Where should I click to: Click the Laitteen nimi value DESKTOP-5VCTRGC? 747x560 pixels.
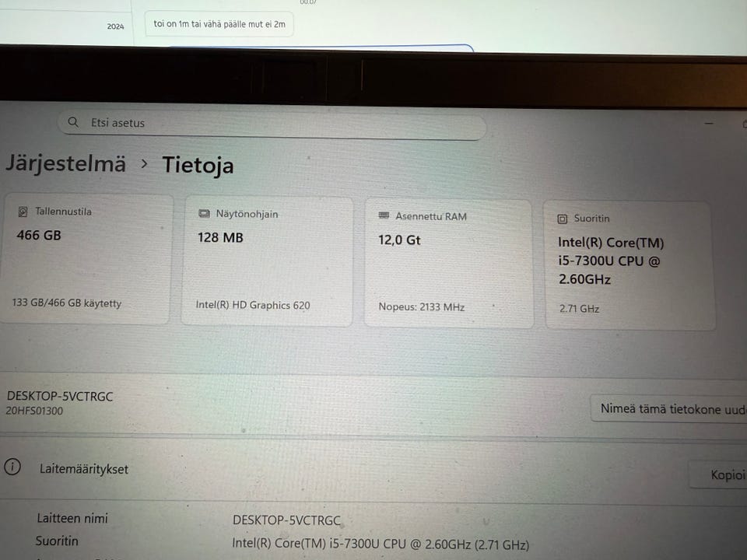(286, 520)
